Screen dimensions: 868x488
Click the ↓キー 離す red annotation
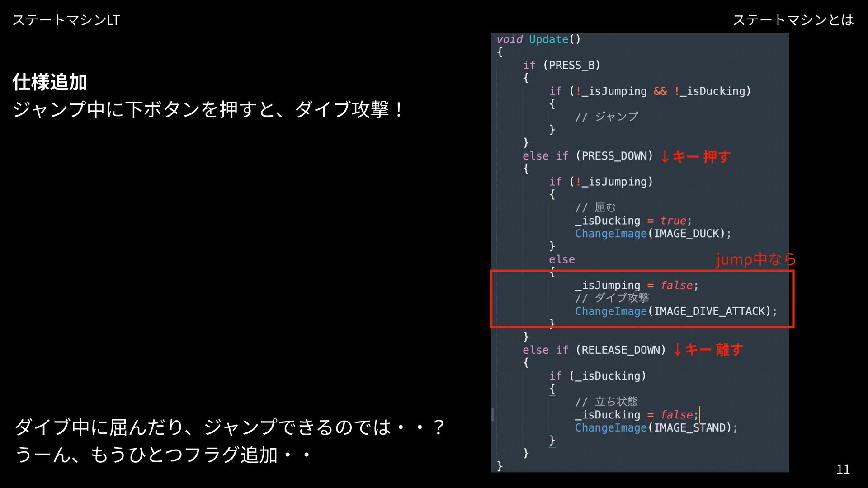[x=708, y=349]
